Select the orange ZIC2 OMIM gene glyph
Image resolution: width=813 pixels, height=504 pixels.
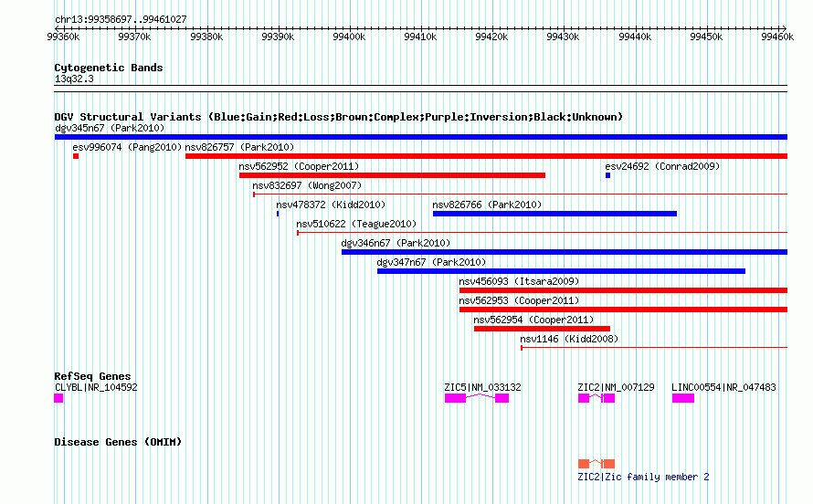coord(597,464)
